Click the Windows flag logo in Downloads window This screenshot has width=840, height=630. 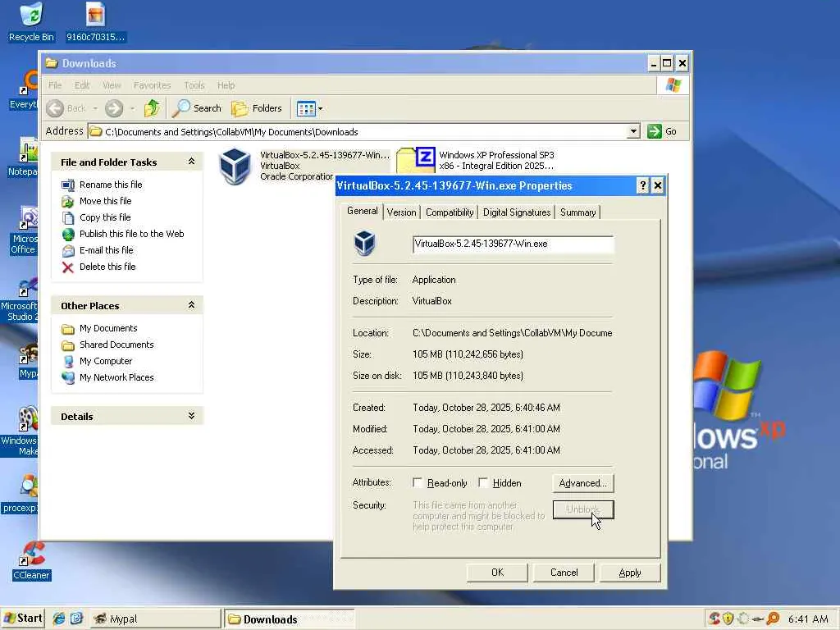pos(673,85)
